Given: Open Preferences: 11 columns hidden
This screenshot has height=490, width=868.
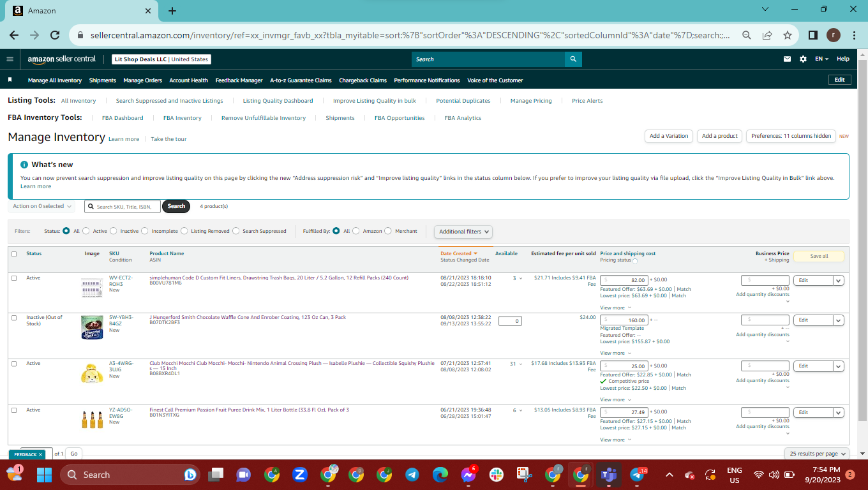Looking at the screenshot, I should pyautogui.click(x=791, y=136).
